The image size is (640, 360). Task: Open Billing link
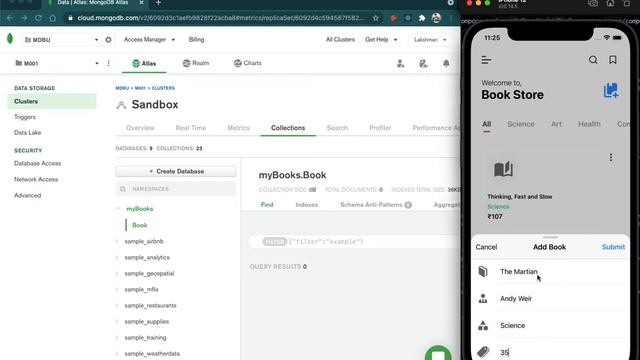click(x=196, y=40)
